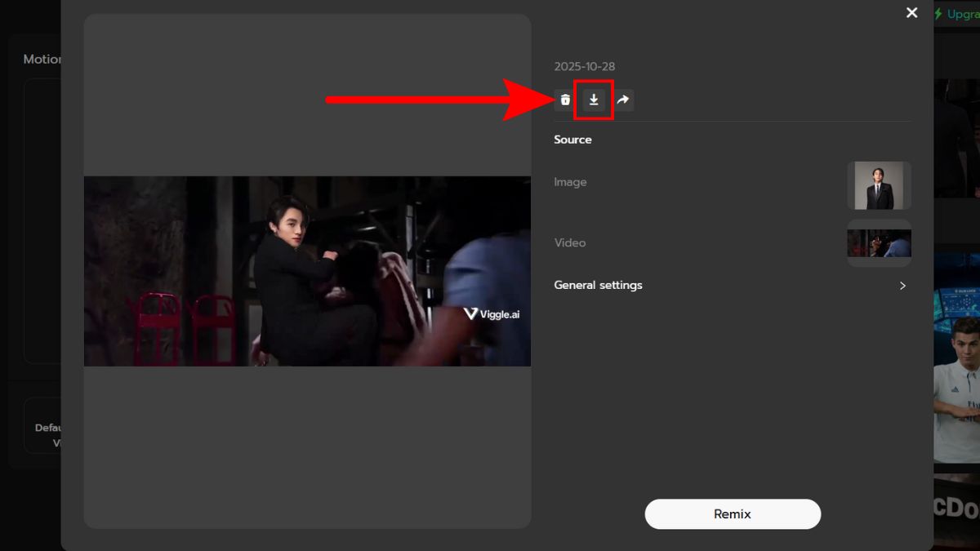Viewport: 980px width, 551px height.
Task: Click the Source section heading
Action: pyautogui.click(x=572, y=140)
